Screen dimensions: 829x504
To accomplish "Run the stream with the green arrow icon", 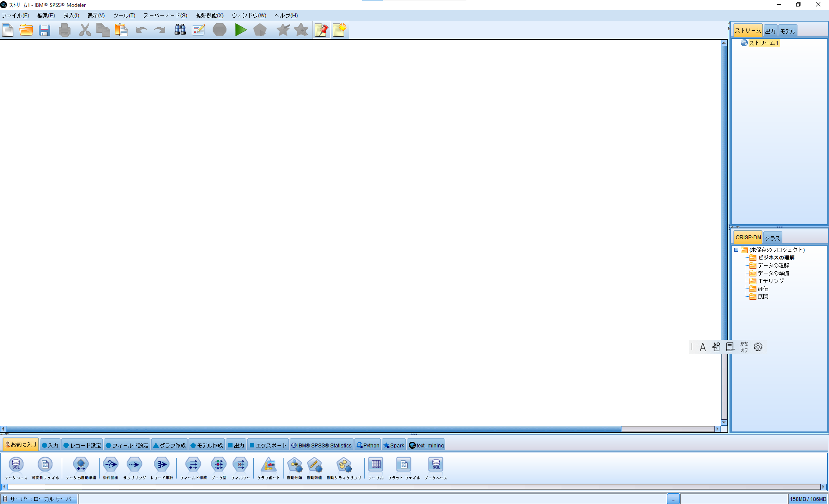I will (x=241, y=30).
